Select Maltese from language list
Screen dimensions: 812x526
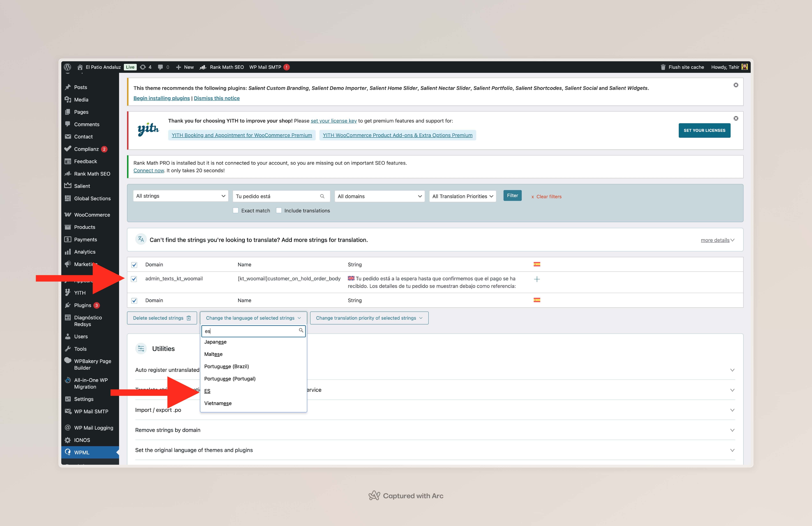click(253, 354)
